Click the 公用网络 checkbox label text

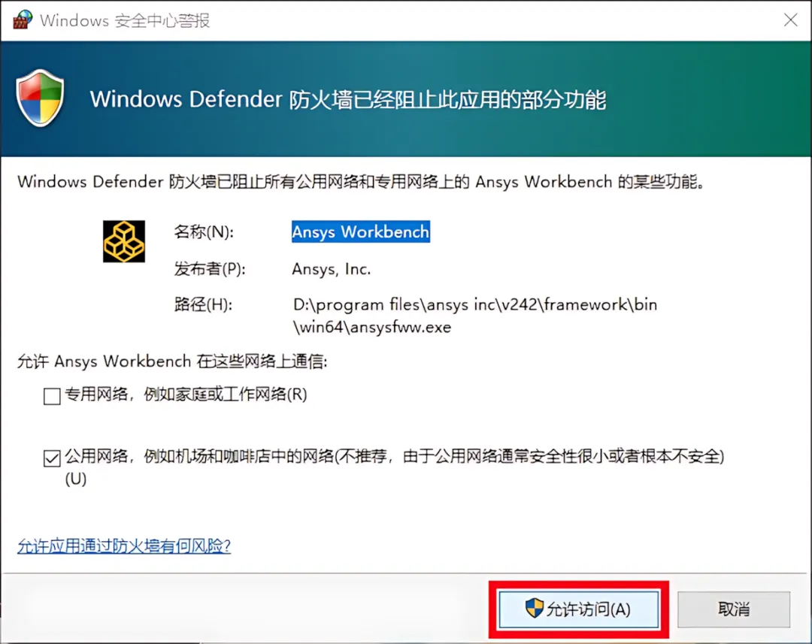coord(395,467)
